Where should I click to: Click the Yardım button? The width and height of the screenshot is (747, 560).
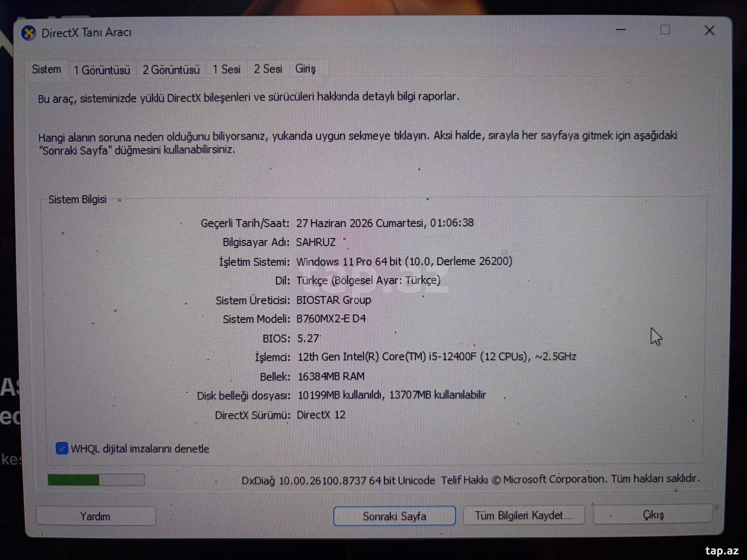pyautogui.click(x=95, y=516)
